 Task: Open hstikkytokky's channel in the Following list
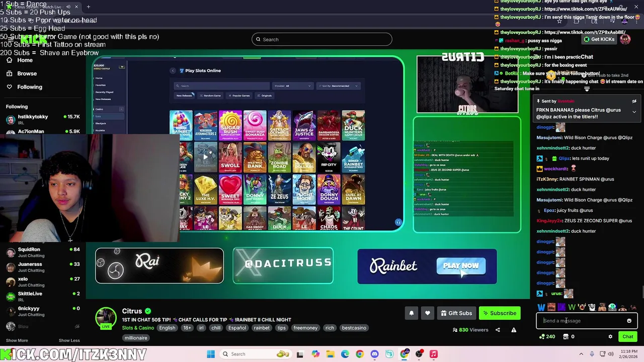click(x=43, y=119)
